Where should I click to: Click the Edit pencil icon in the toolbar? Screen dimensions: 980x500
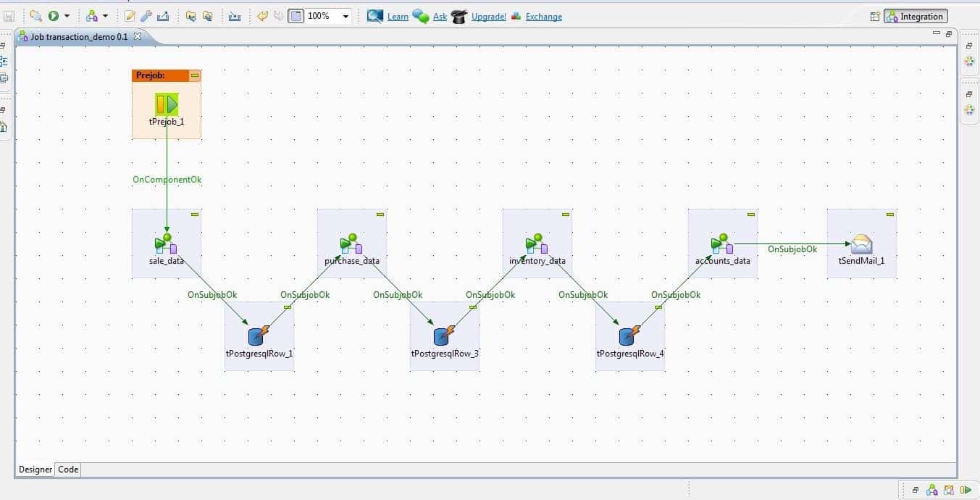129,15
